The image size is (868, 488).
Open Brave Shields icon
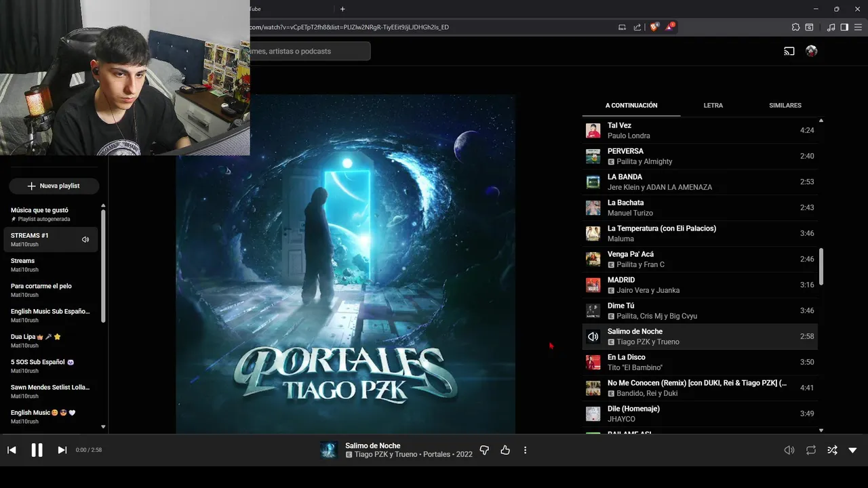pos(654,27)
